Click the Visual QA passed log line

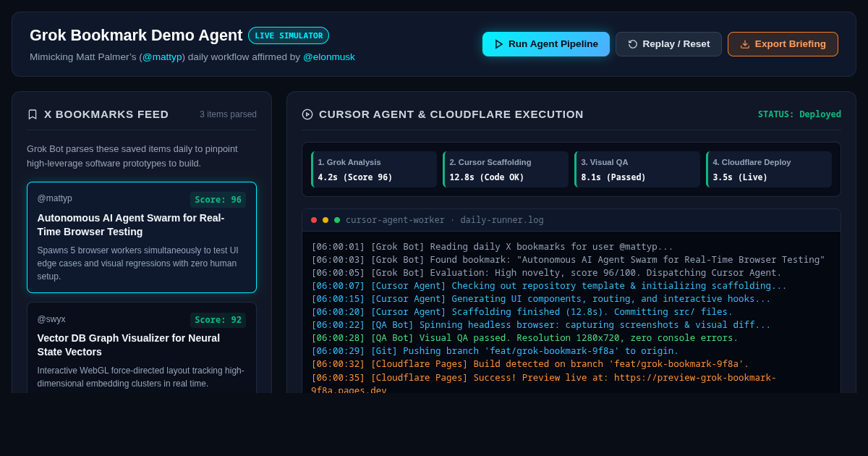click(525, 338)
